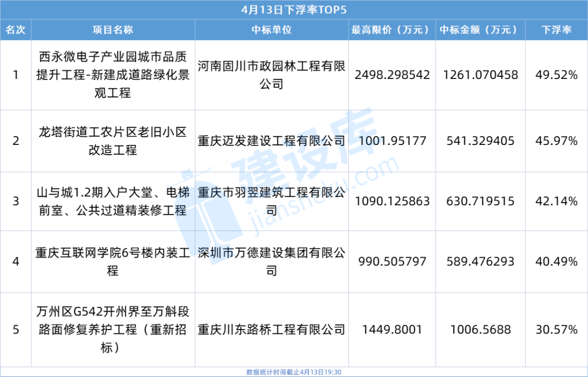Select the 2498.298542 maximum price cell
The width and height of the screenshot is (588, 377).
pos(391,75)
